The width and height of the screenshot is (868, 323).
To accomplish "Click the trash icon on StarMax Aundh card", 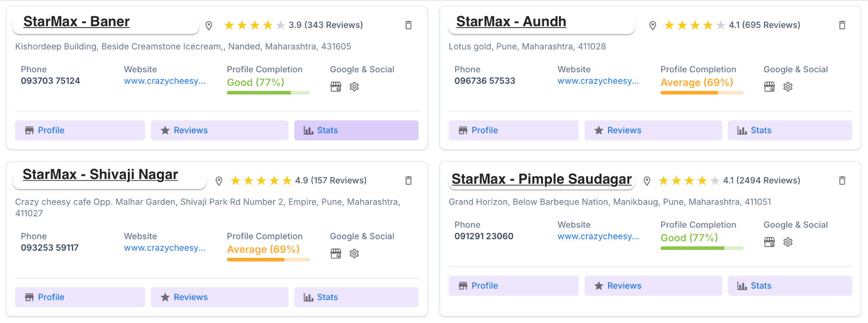I will click(842, 25).
